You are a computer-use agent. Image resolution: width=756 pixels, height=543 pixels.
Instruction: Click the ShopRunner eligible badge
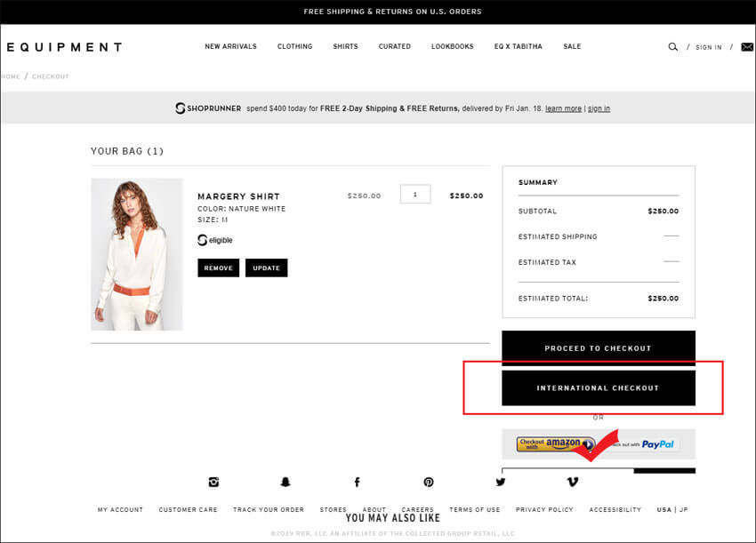[215, 240]
